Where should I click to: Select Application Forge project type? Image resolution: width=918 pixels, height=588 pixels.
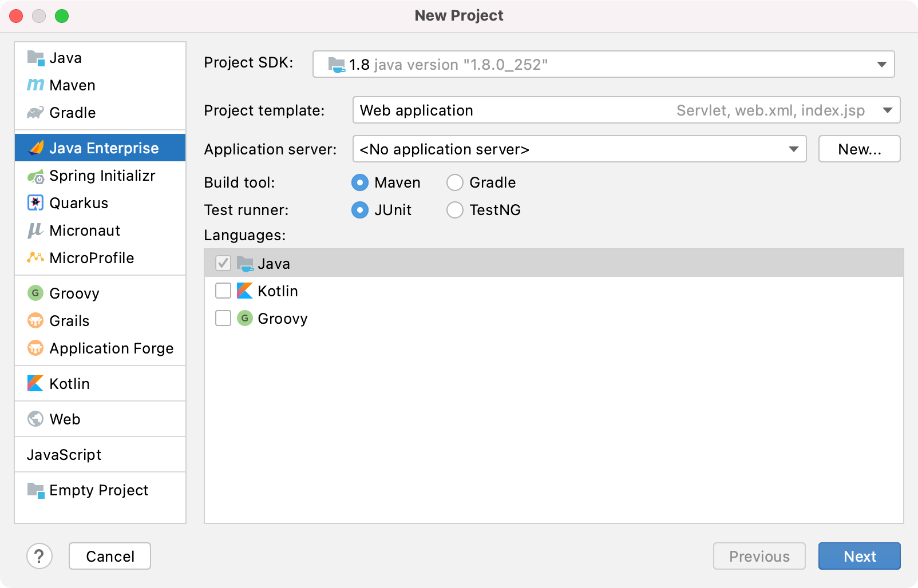(x=100, y=348)
